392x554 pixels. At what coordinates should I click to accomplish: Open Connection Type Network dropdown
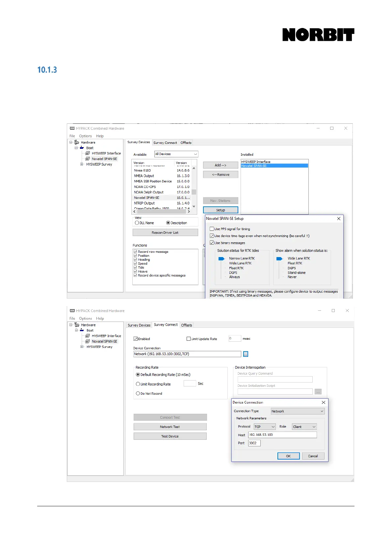point(298,411)
